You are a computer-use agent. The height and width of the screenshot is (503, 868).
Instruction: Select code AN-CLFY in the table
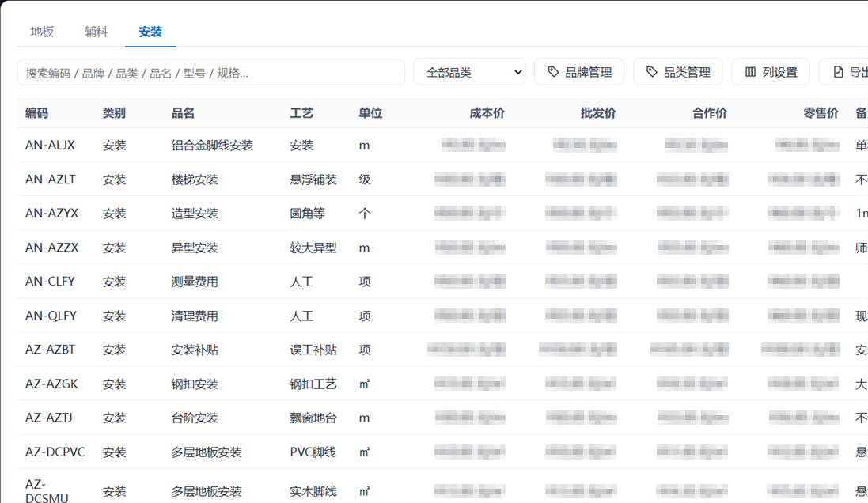point(50,281)
